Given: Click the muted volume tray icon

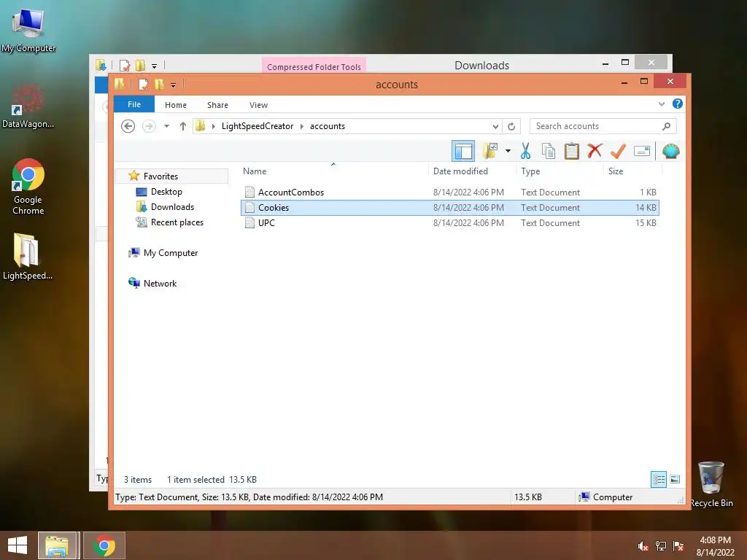Looking at the screenshot, I should (643, 546).
